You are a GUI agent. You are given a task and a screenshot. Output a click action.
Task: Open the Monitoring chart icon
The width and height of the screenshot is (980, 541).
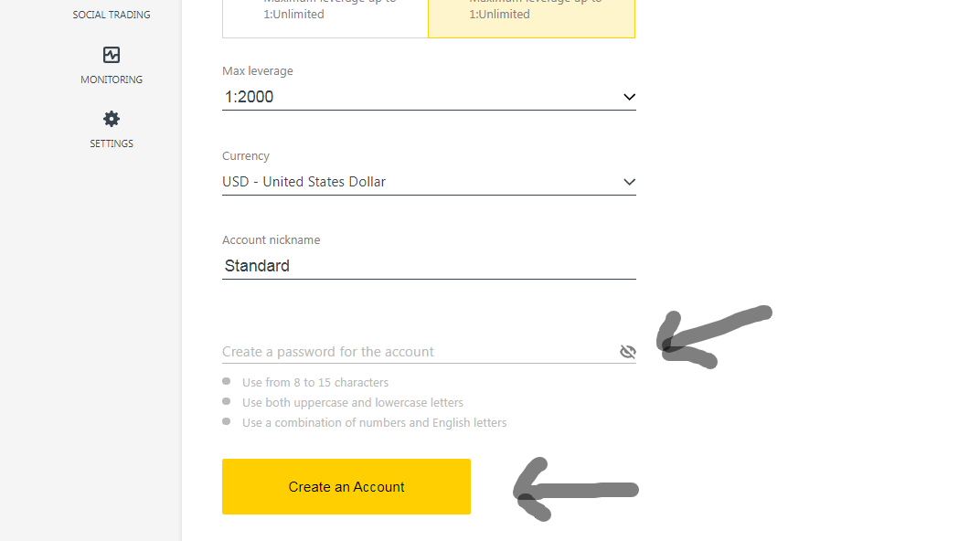(x=112, y=55)
